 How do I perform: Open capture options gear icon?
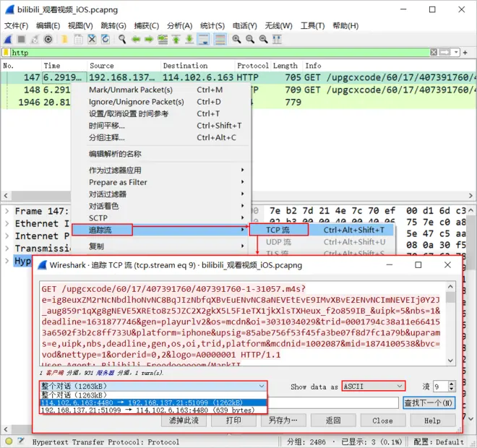coord(48,39)
